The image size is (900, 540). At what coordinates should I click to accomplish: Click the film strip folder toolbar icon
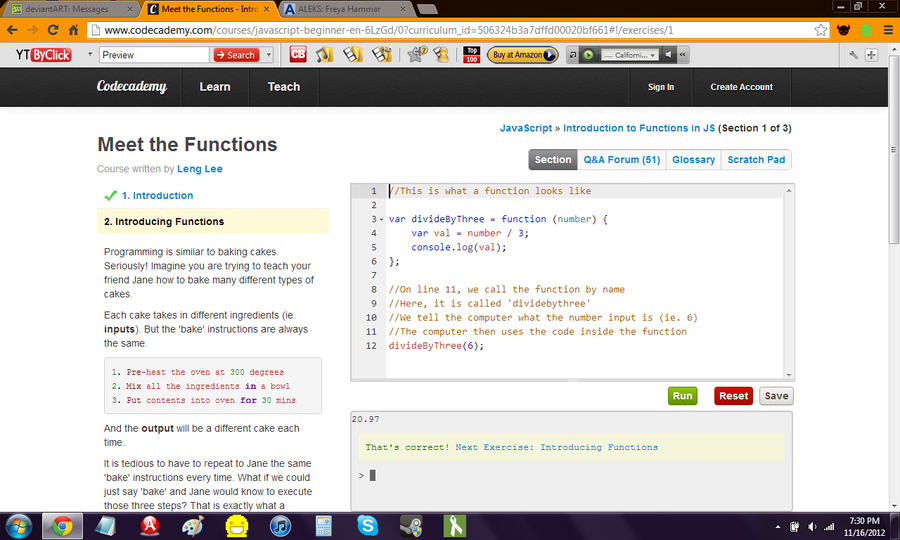coord(352,55)
